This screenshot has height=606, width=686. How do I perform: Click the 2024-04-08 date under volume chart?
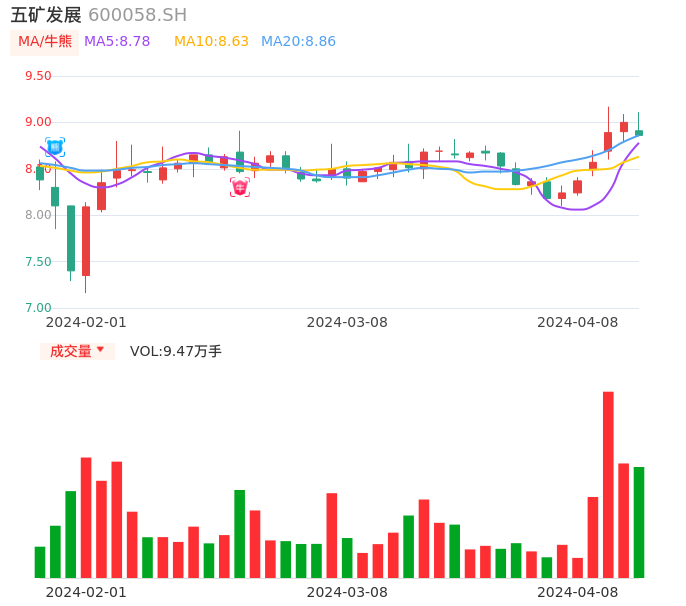pos(578,592)
